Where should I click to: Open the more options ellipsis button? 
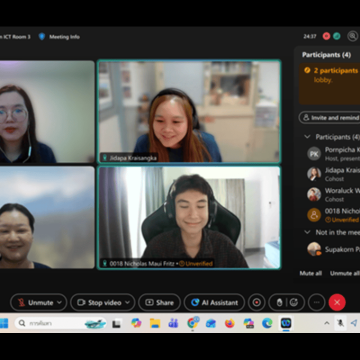click(x=316, y=302)
